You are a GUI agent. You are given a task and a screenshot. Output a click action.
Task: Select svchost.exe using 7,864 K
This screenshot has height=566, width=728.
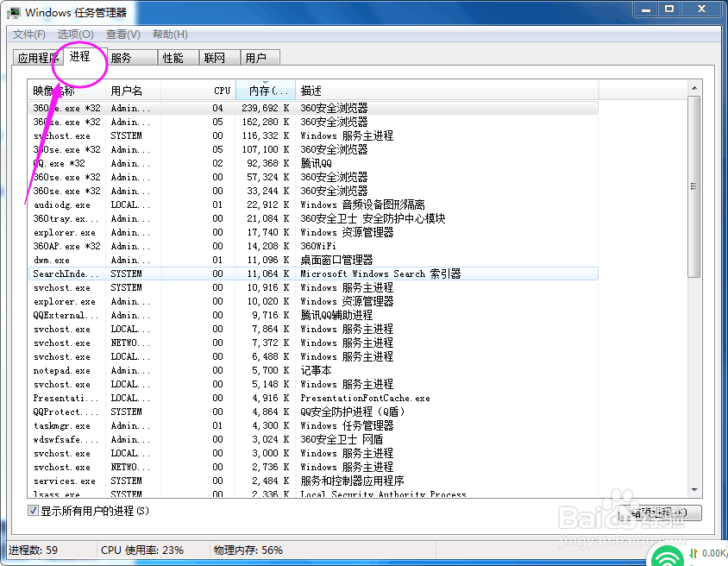click(313, 330)
